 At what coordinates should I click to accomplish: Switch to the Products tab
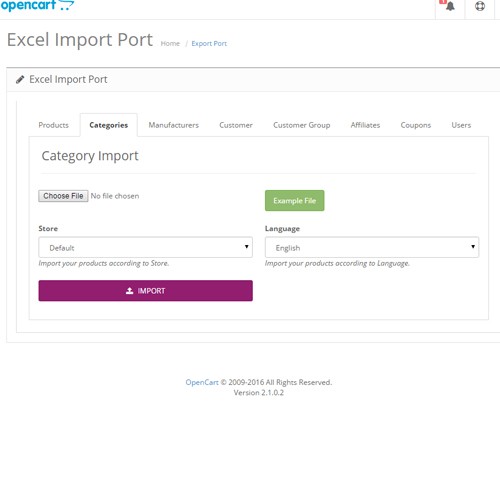tap(54, 125)
